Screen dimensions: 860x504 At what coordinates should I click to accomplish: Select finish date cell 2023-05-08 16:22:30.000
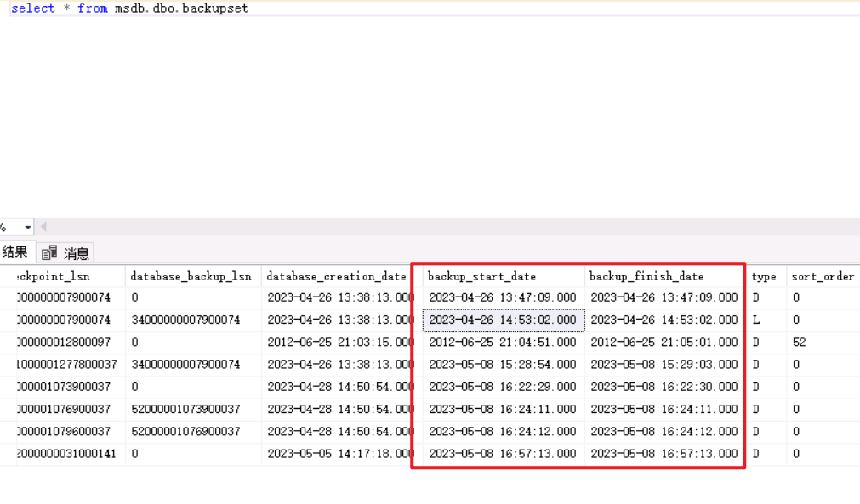click(x=664, y=387)
